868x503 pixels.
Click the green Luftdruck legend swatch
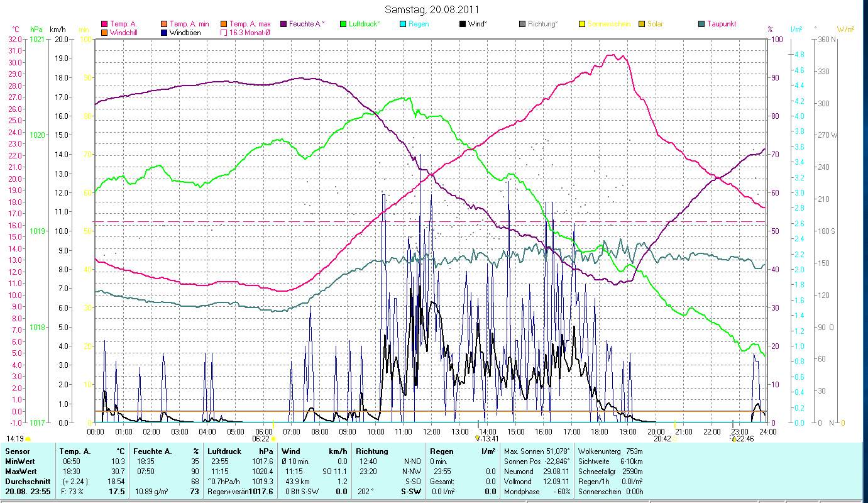tap(343, 25)
